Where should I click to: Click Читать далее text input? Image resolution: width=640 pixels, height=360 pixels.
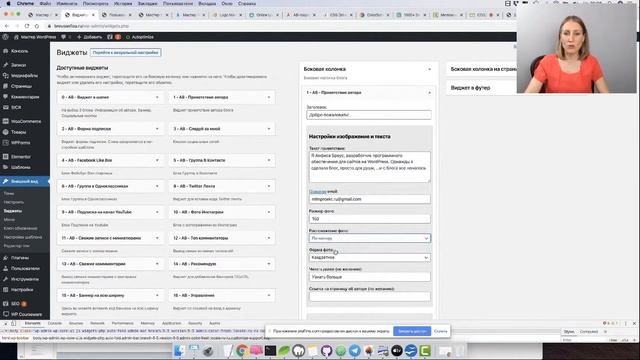(369, 277)
